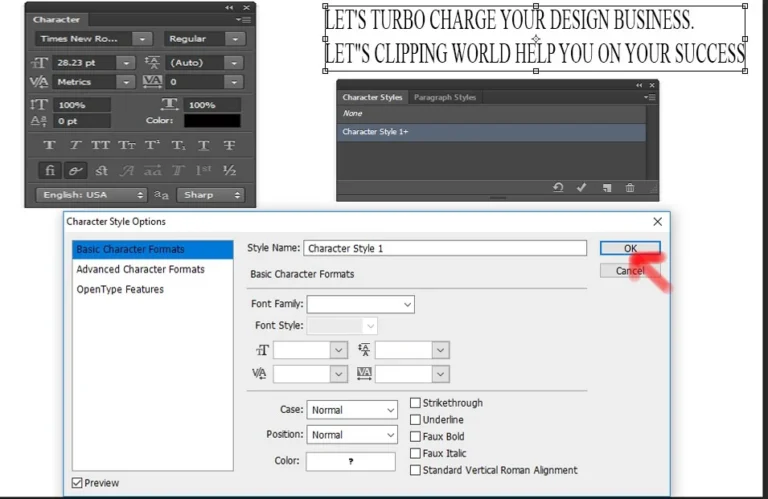Open Regular font style dropdown

pyautogui.click(x=235, y=39)
